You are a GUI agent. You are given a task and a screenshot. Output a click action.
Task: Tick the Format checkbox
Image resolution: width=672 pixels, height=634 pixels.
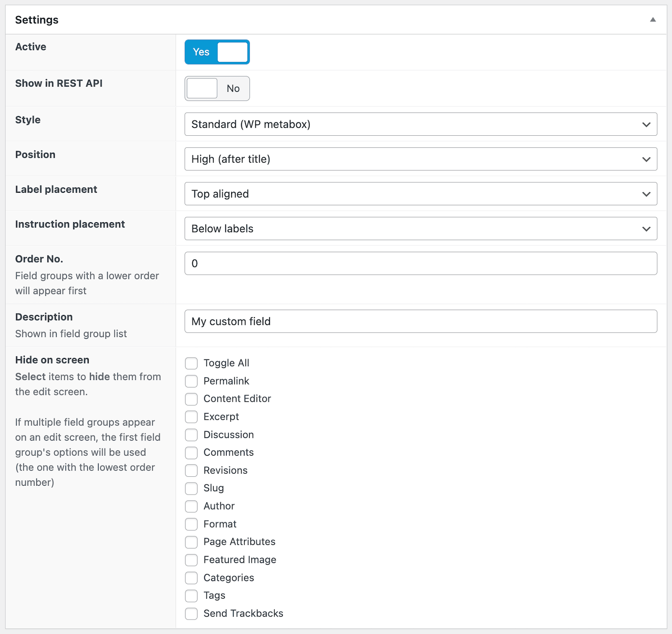pos(191,524)
